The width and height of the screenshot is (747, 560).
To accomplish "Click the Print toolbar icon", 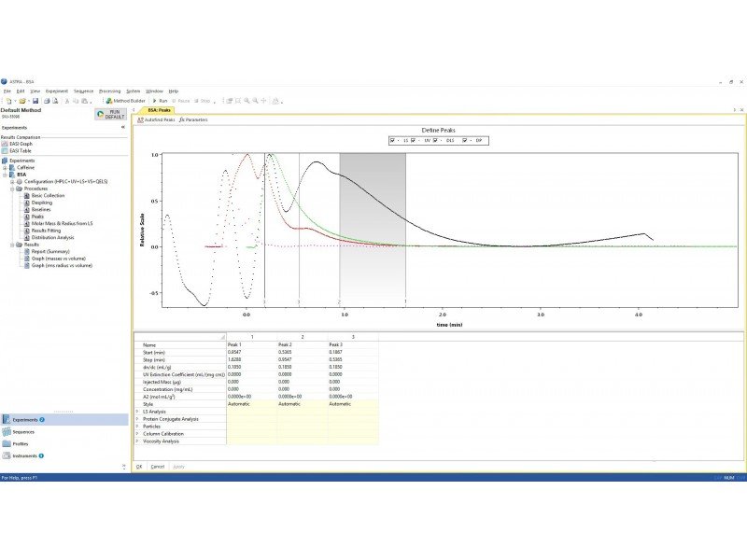I will click(x=47, y=101).
